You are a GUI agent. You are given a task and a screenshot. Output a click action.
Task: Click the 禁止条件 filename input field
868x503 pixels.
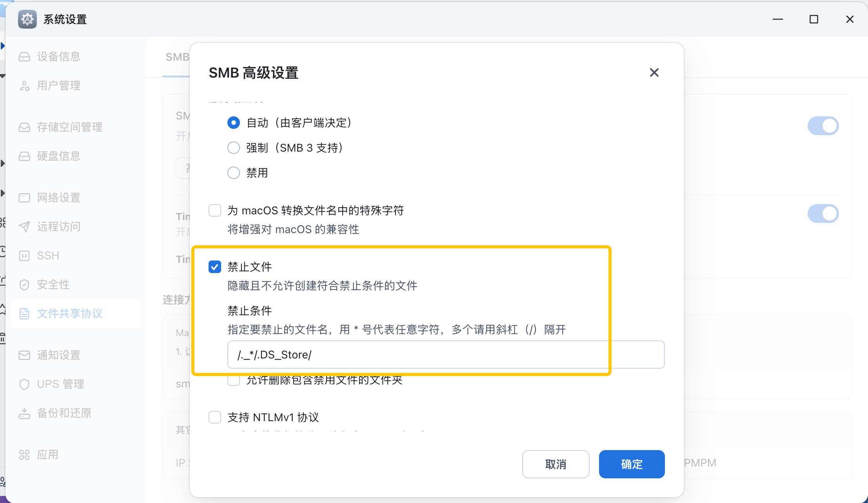(x=446, y=355)
